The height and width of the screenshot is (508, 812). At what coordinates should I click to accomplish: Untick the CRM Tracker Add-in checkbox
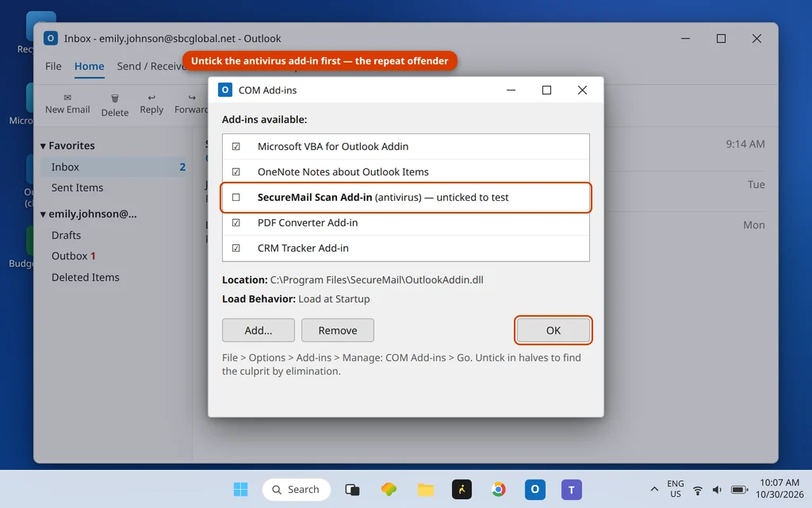point(236,248)
